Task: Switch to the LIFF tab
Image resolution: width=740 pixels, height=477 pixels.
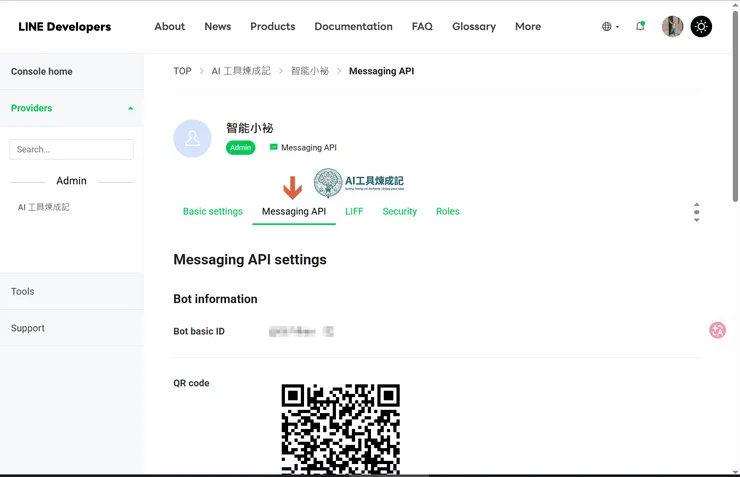Action: point(354,211)
